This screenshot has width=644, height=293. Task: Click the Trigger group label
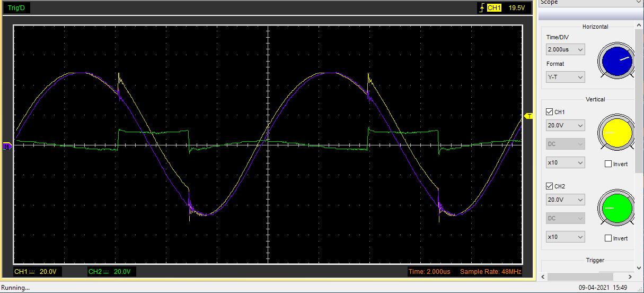(x=595, y=260)
